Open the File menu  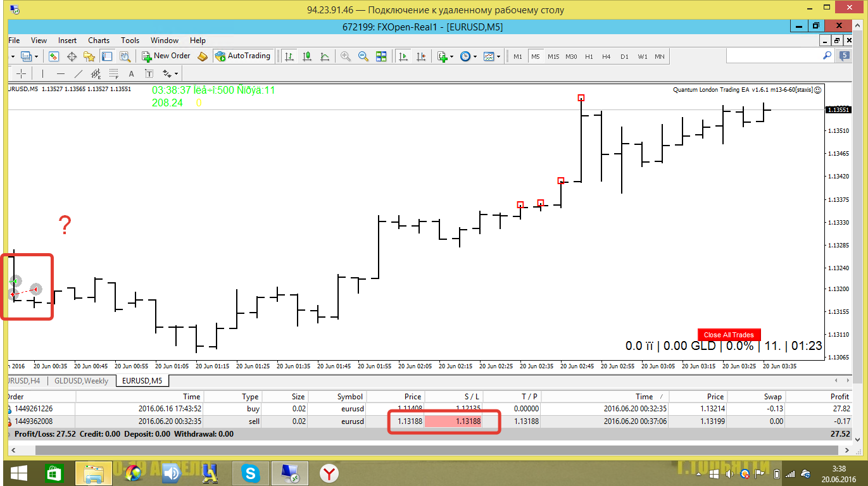[x=14, y=40]
